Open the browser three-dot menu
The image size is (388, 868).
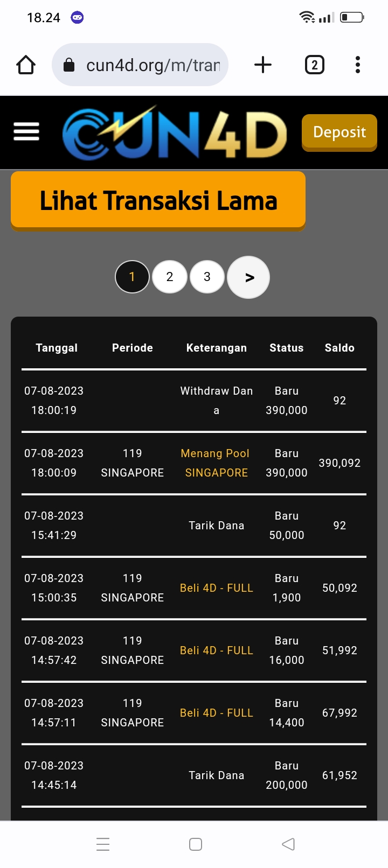click(x=357, y=65)
